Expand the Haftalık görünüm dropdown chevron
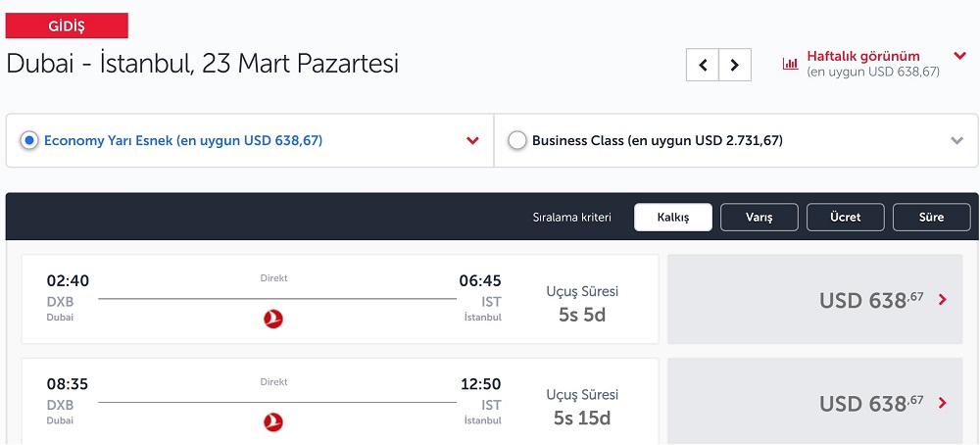Image resolution: width=980 pixels, height=445 pixels. [960, 56]
